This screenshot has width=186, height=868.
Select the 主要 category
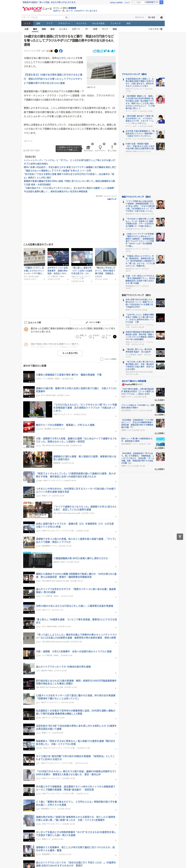26,29
